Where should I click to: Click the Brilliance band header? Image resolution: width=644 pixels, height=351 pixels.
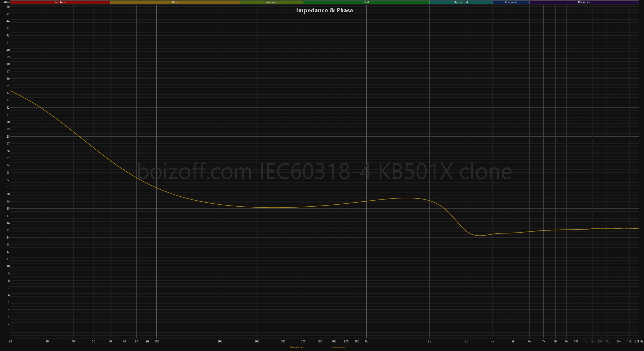[584, 2]
